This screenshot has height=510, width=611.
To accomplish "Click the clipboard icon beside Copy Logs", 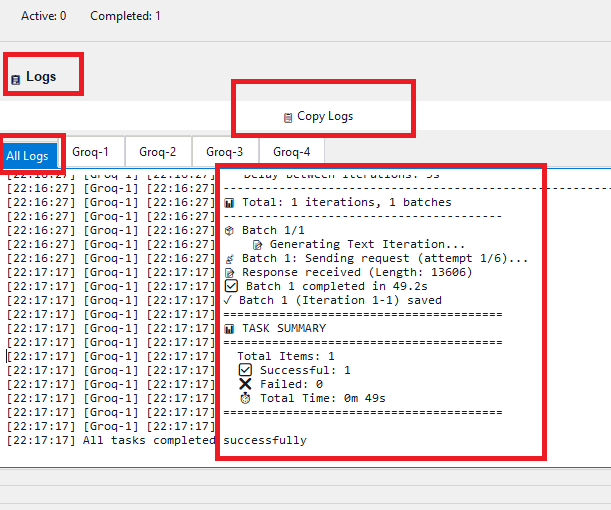I will click(288, 117).
